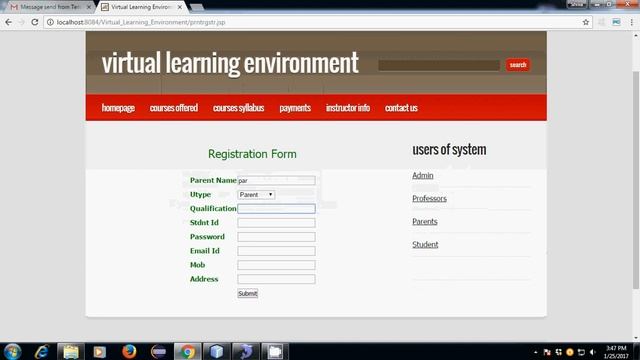Viewport: 640px width, 360px height.
Task: Expand the Utype dropdown
Action: (256, 195)
